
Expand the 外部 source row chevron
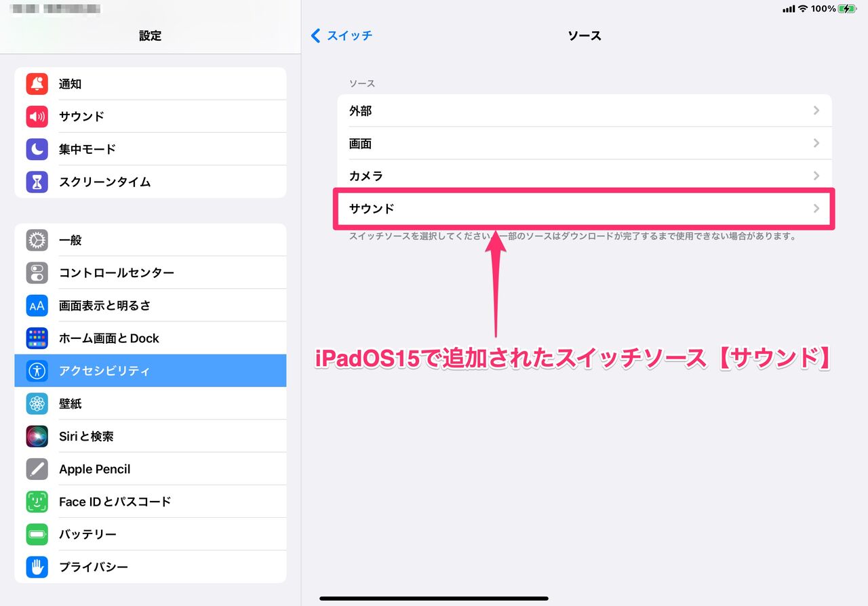pos(816,110)
